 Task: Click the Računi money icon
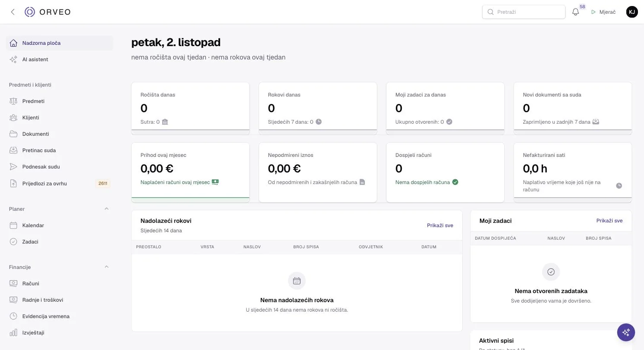[x=13, y=284]
